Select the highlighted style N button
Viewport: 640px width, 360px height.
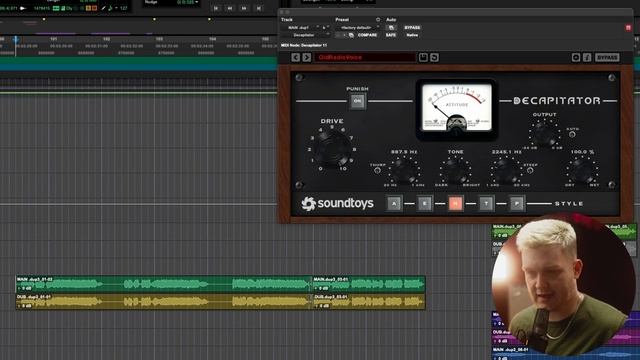click(456, 203)
